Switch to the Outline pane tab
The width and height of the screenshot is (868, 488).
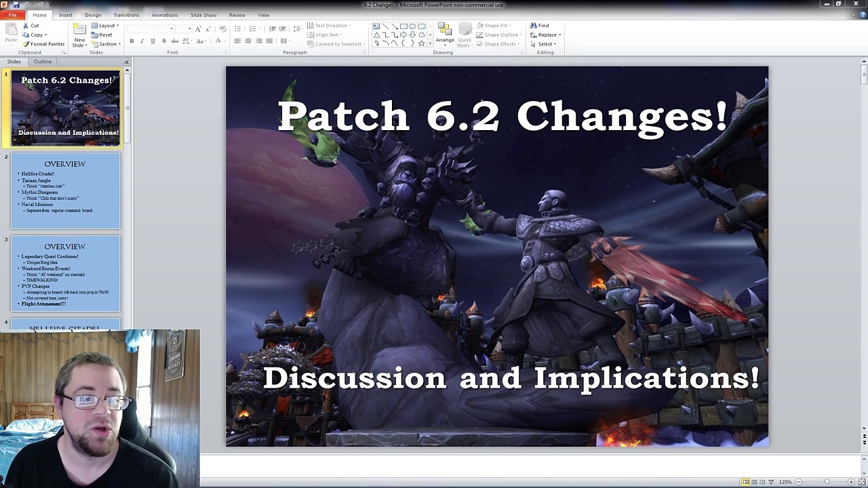point(43,62)
